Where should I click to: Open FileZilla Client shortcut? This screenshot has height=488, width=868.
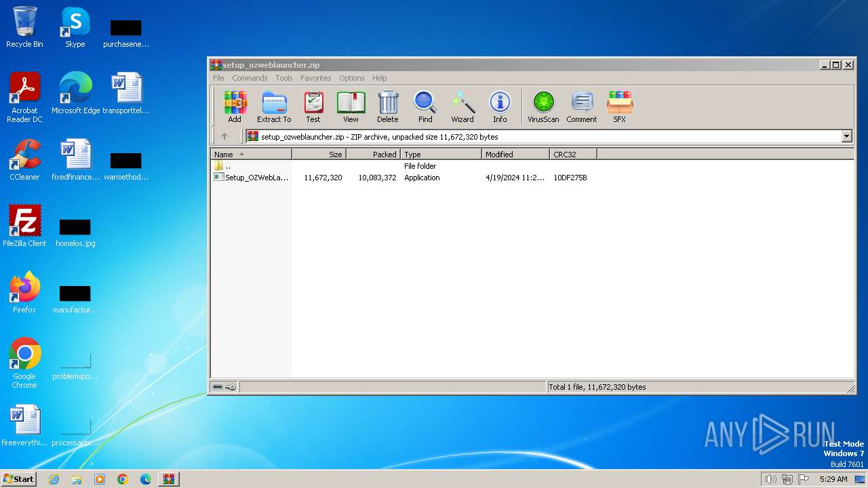[x=24, y=226]
